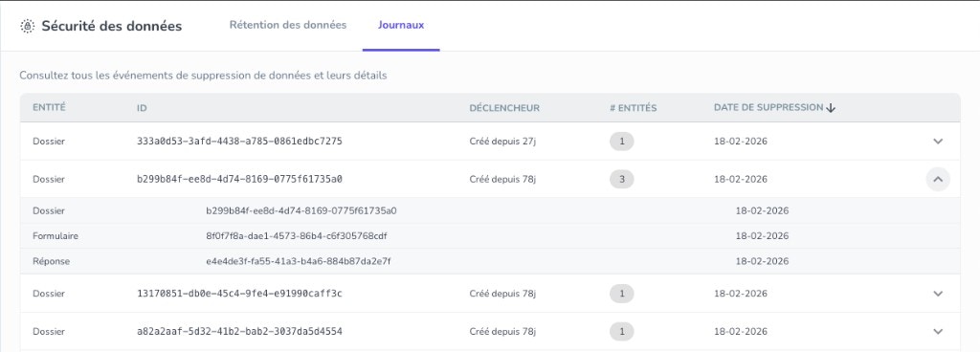Click the Sécurité des données page title
Image resolution: width=980 pixels, height=352 pixels.
(111, 26)
